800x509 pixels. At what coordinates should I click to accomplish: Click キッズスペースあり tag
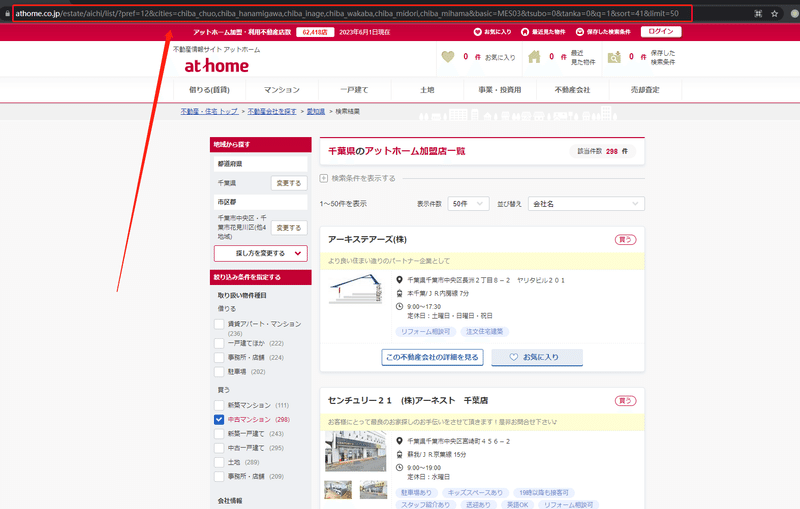click(x=475, y=493)
